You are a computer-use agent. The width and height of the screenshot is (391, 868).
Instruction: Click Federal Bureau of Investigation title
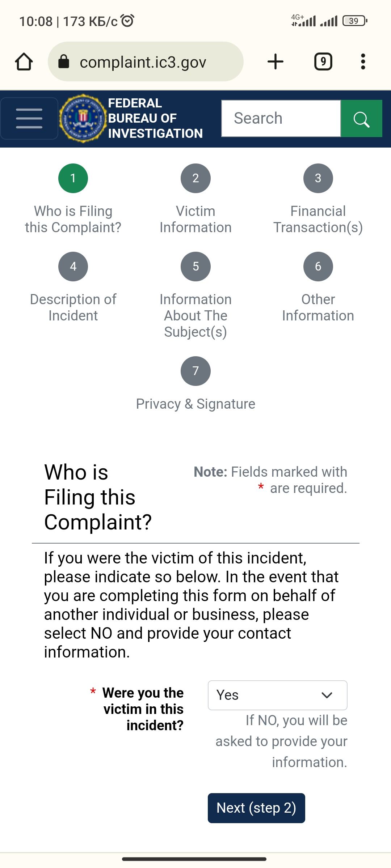pyautogui.click(x=155, y=118)
